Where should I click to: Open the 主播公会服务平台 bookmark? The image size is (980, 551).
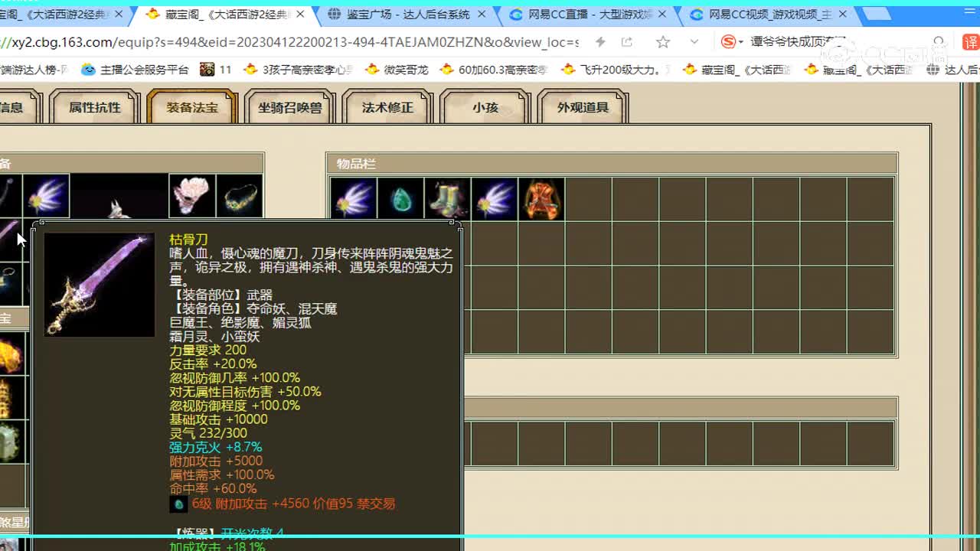(x=135, y=70)
